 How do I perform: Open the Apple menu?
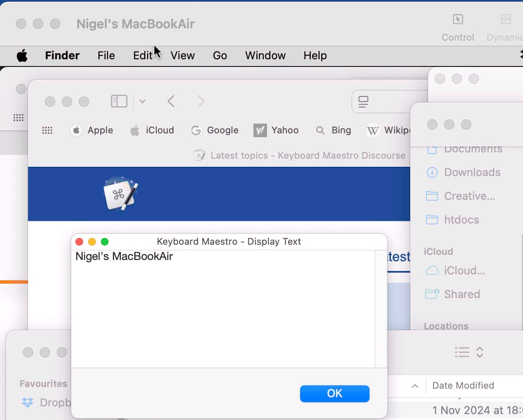tap(22, 55)
